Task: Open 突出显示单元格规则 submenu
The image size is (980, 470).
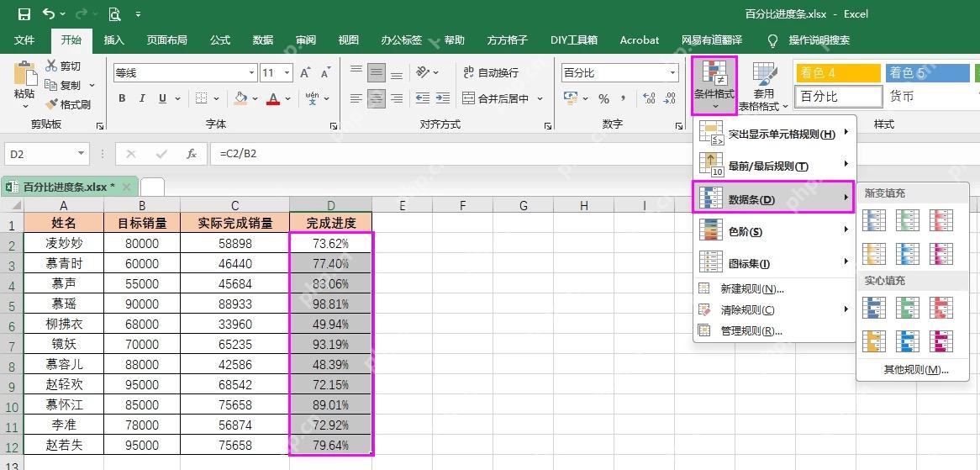Action: click(774, 134)
